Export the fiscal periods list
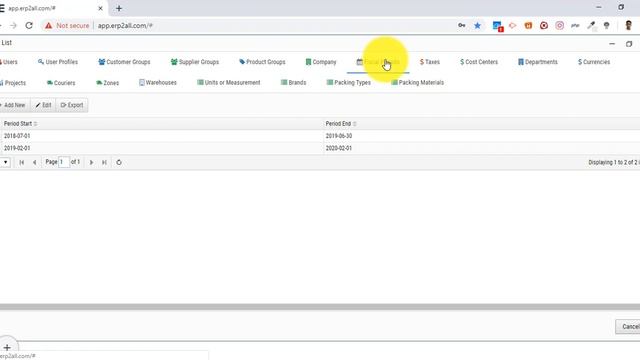 click(72, 105)
